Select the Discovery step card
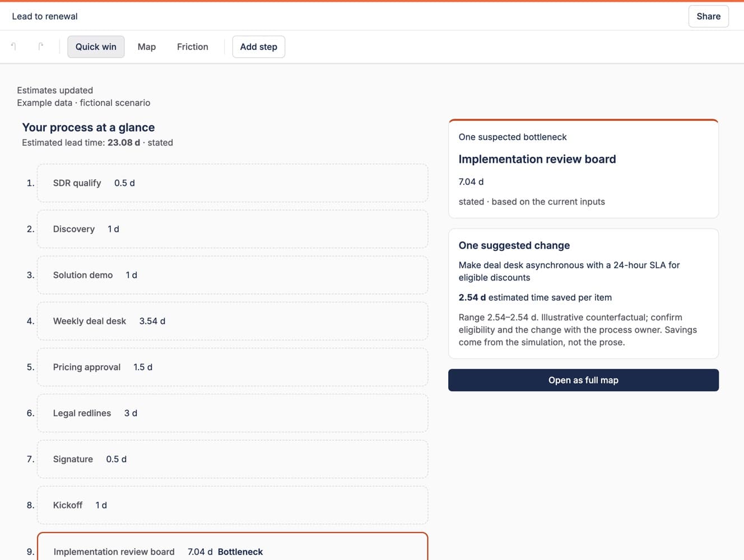Screen dimensions: 744x560 (232, 229)
